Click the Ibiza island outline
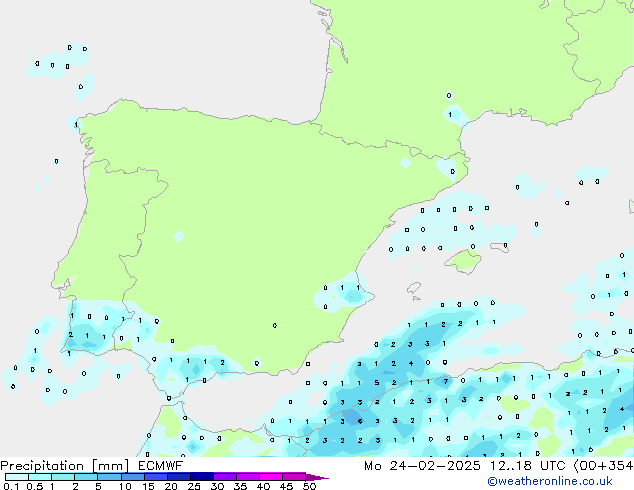The image size is (634, 490). click(x=414, y=288)
